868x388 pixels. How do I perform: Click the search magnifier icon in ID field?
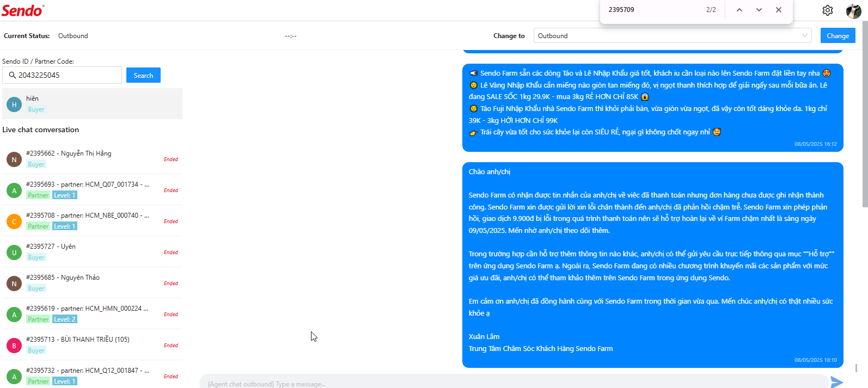12,75
